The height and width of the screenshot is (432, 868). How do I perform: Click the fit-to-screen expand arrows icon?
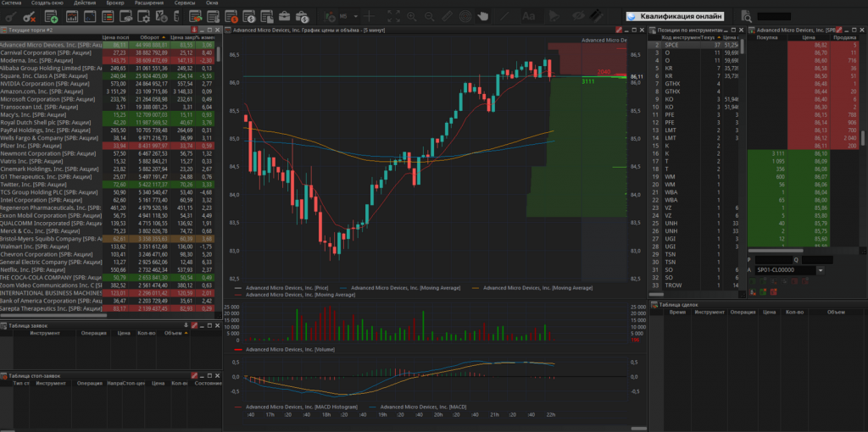[x=394, y=16]
